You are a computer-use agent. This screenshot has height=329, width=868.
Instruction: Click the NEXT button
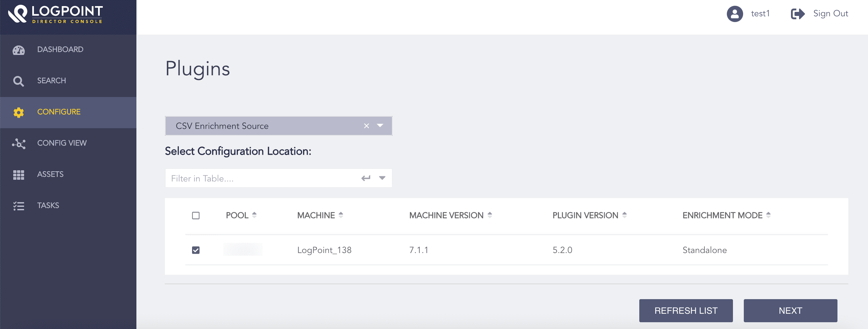(791, 310)
